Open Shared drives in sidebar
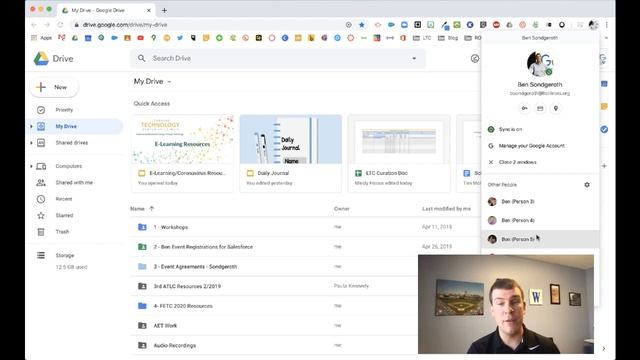Screen dimensions: 640x360 coord(71,143)
